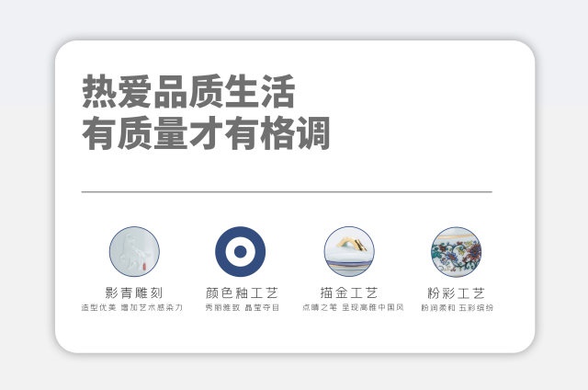Viewport: 588px width, 390px height.
Task: Click the 点睛之笔 caption text
Action: 320,307
